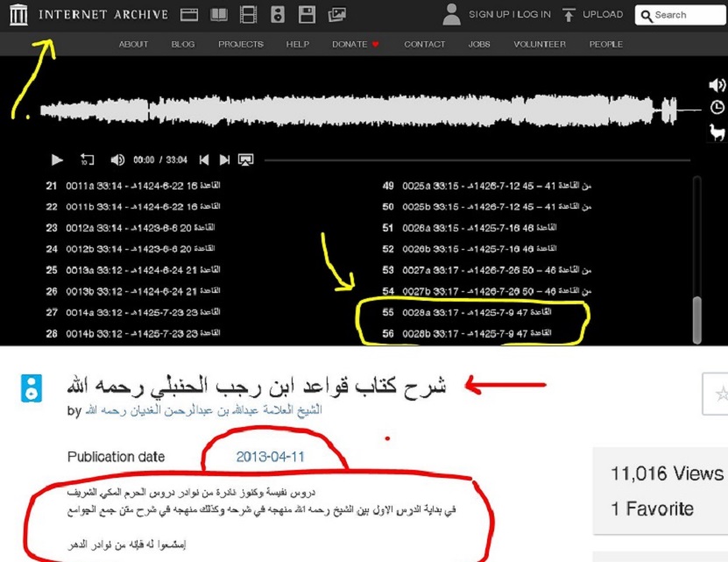Click the audio seek progress bar
Viewport: 728px width, 562px height.
(x=473, y=160)
